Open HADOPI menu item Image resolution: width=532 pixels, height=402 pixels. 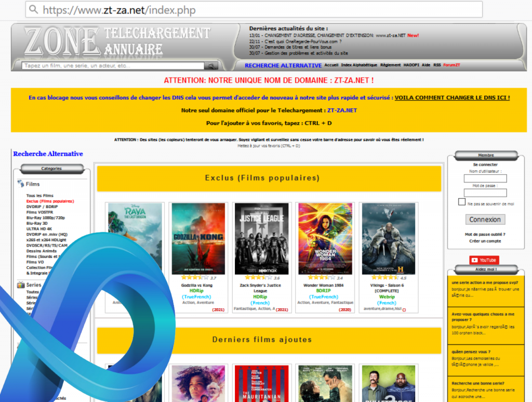pyautogui.click(x=411, y=65)
